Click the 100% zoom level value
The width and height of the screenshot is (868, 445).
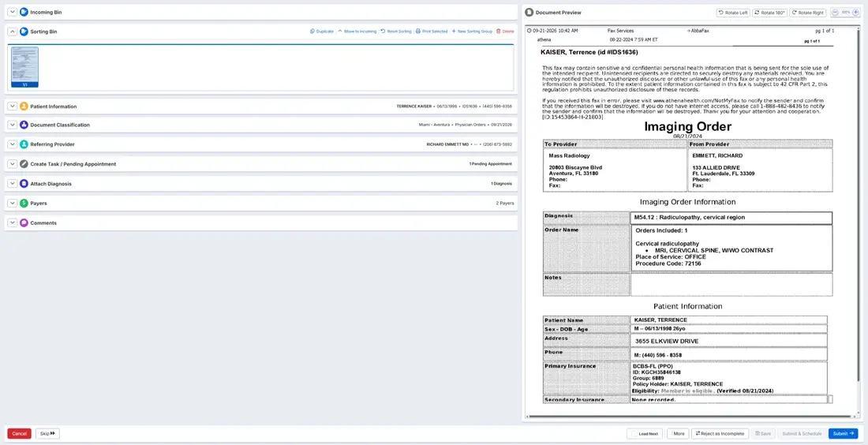coord(845,12)
